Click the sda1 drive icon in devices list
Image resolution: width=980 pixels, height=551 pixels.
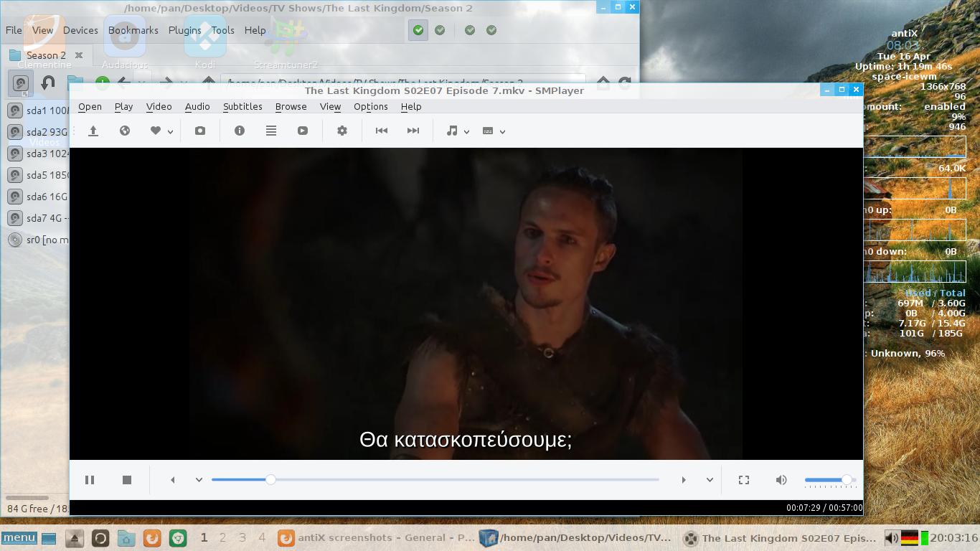point(15,110)
